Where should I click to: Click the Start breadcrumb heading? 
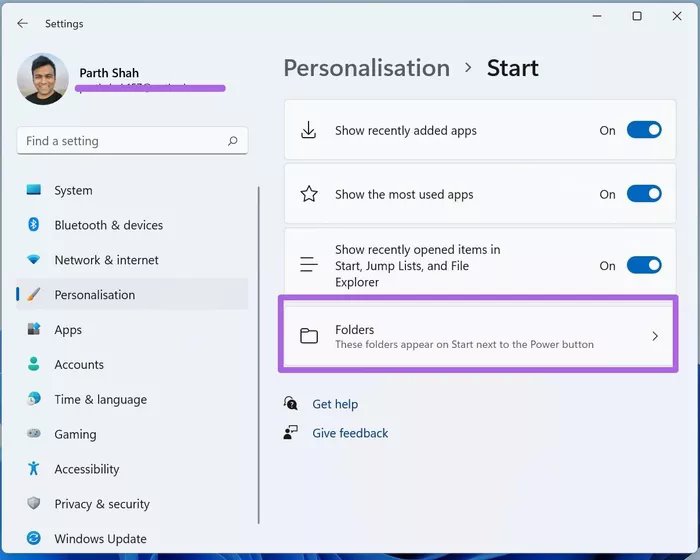click(512, 68)
